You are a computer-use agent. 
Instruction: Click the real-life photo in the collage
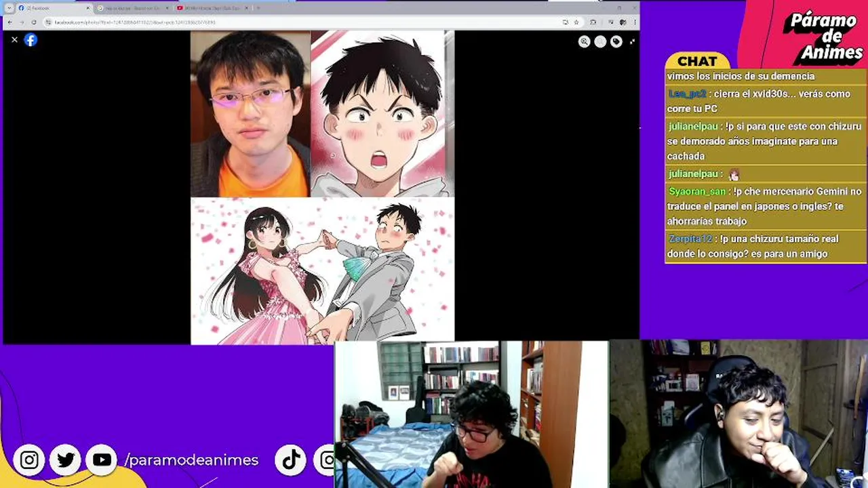click(250, 114)
